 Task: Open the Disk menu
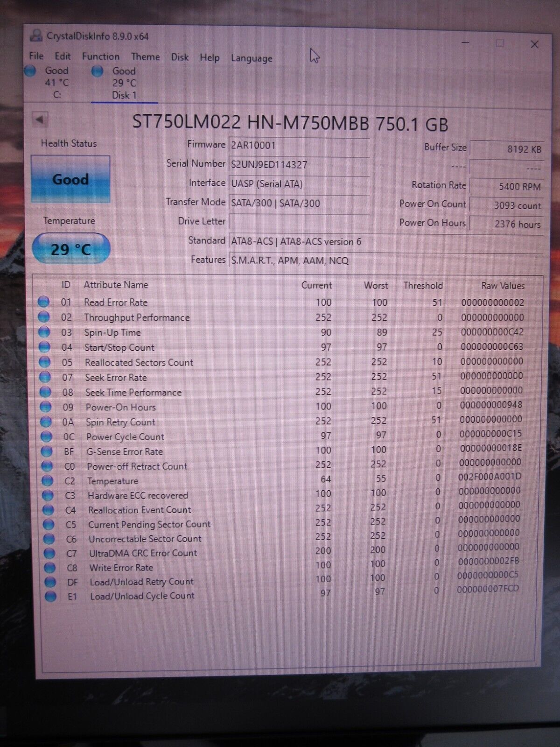[x=180, y=57]
